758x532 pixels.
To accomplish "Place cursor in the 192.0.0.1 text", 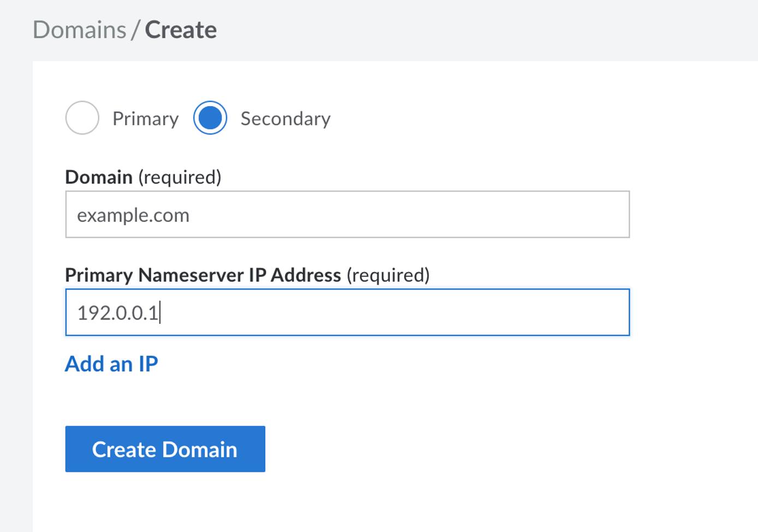I will 117,313.
